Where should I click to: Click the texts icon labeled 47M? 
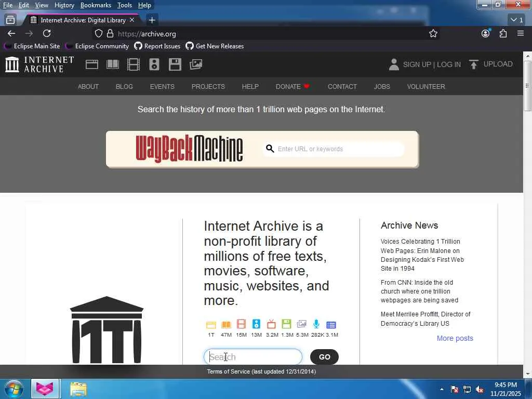click(x=226, y=325)
